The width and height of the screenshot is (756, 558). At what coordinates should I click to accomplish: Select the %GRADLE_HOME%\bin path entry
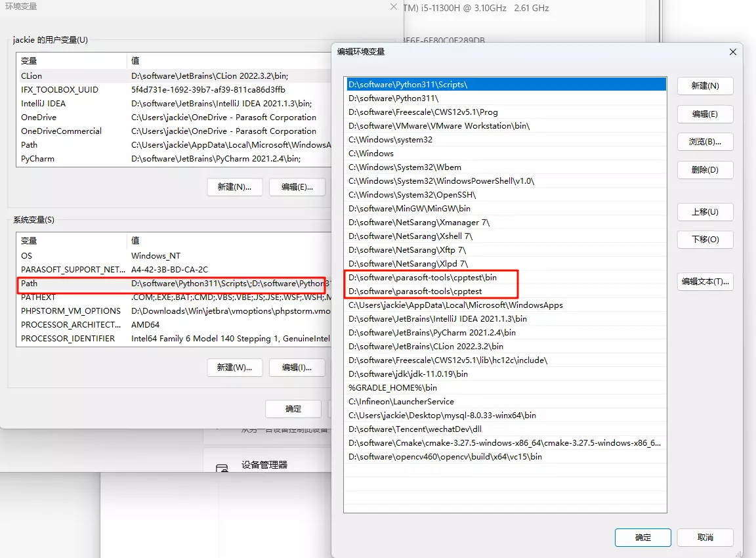click(392, 387)
